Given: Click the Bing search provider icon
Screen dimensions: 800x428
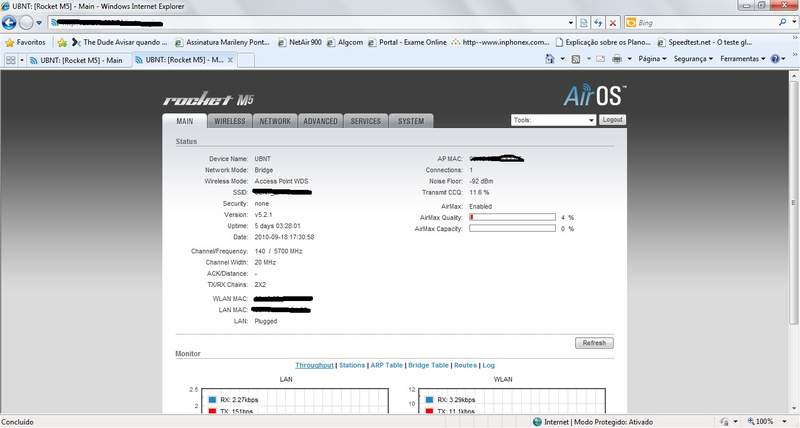Looking at the screenshot, I should [x=631, y=22].
